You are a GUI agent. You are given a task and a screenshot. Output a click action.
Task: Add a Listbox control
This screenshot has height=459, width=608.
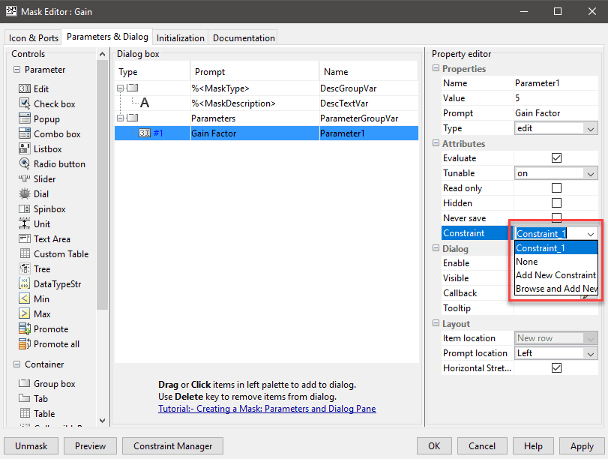(40, 149)
